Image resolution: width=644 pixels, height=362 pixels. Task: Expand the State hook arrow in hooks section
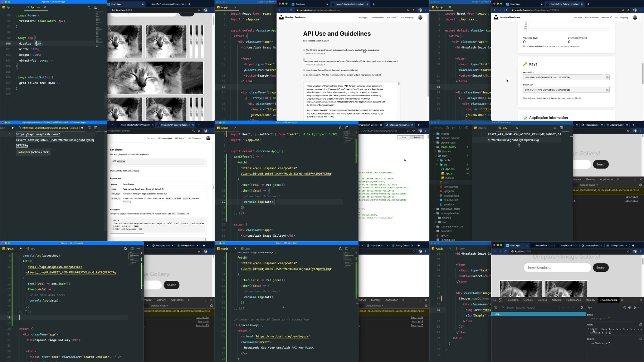(589, 329)
